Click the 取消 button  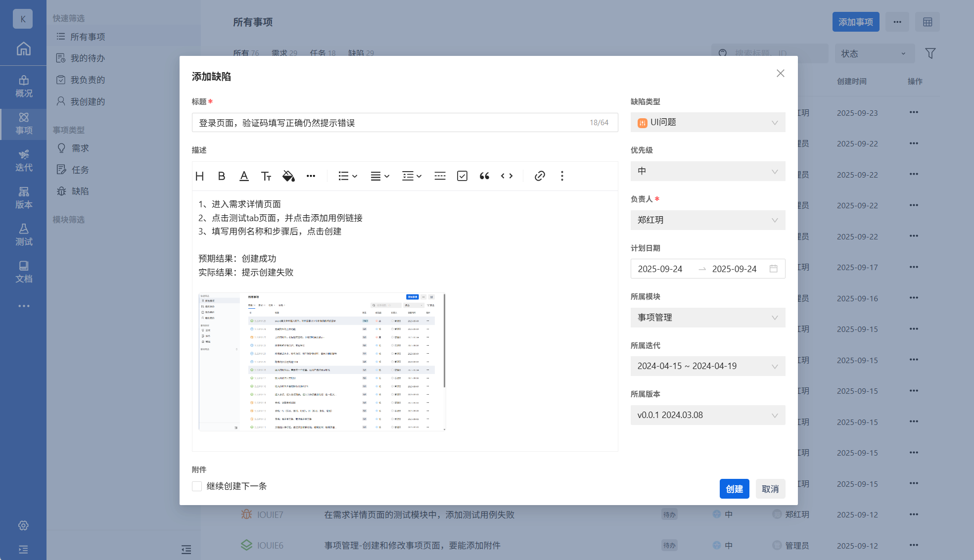tap(770, 489)
